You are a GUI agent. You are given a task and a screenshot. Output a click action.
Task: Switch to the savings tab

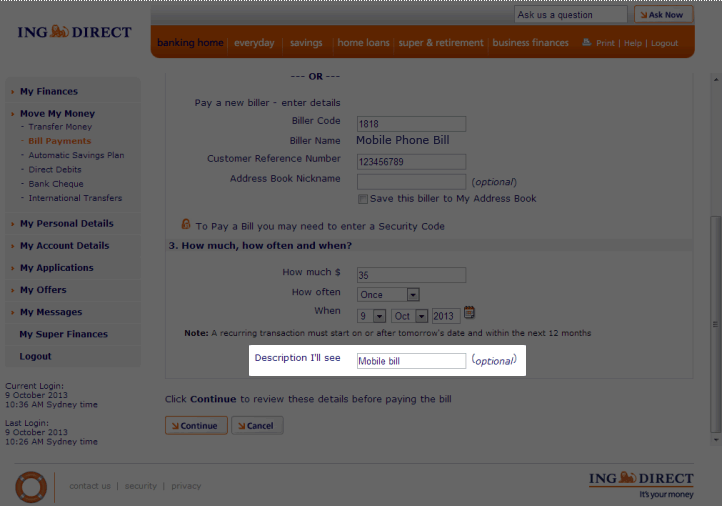[306, 43]
